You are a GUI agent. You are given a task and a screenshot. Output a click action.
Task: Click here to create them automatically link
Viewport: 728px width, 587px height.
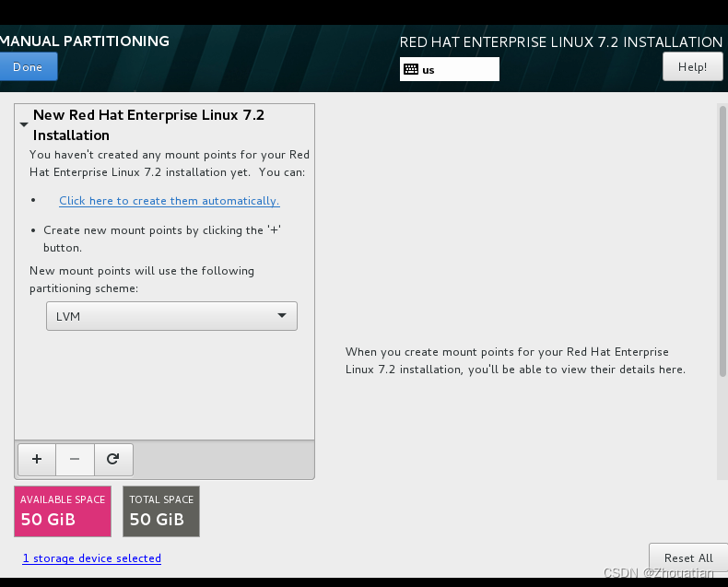pos(169,201)
